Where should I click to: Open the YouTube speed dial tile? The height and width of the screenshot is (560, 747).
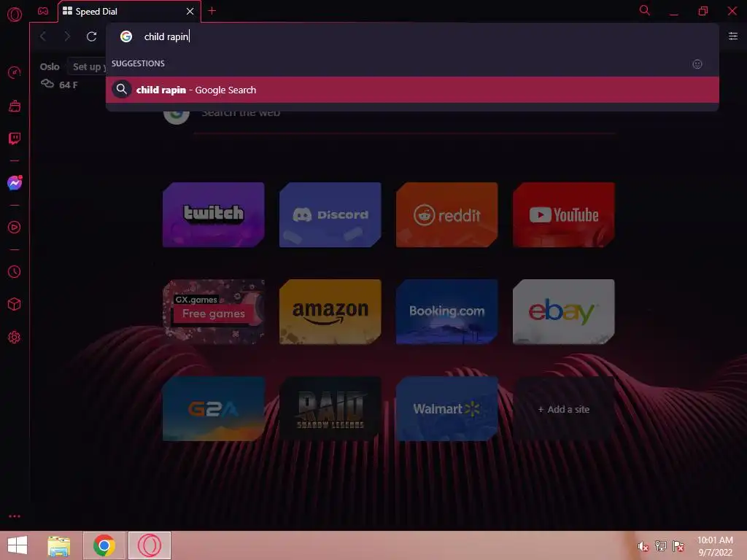click(x=564, y=215)
